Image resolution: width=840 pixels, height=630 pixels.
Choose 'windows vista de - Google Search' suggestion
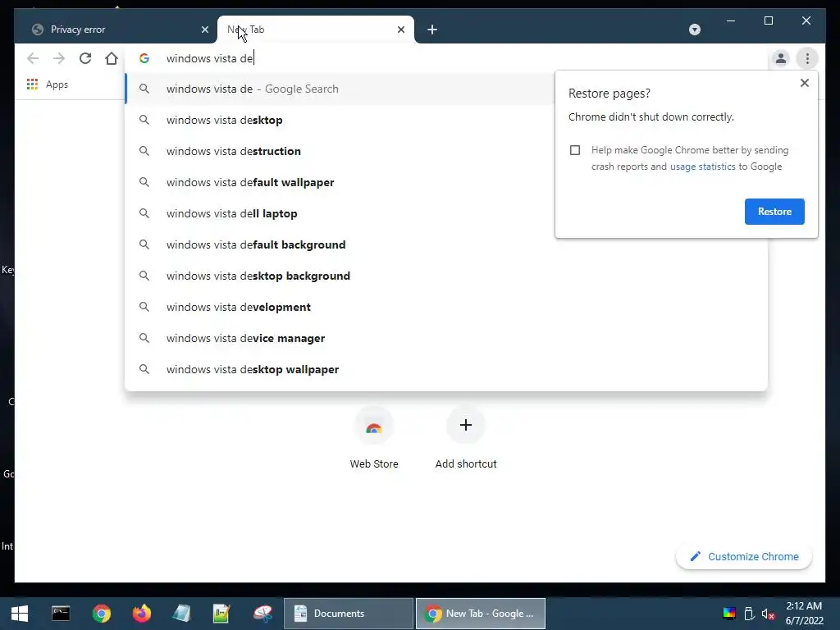tap(340, 89)
